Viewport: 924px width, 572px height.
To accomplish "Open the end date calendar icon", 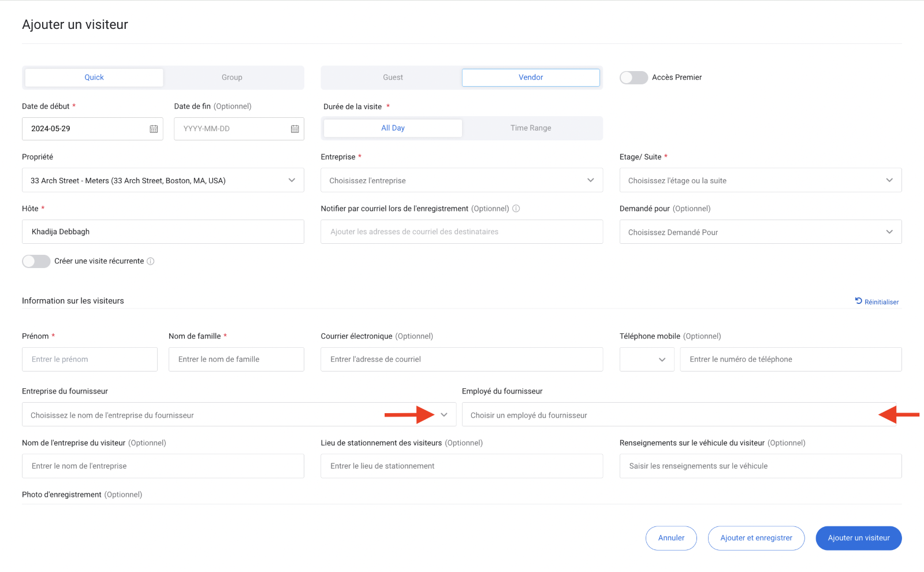I will tap(295, 129).
